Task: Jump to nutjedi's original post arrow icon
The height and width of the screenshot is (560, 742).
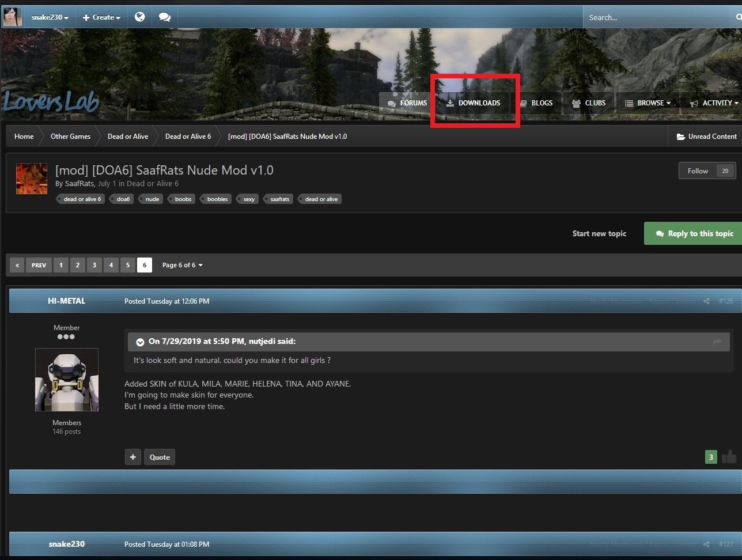Action: [x=717, y=342]
